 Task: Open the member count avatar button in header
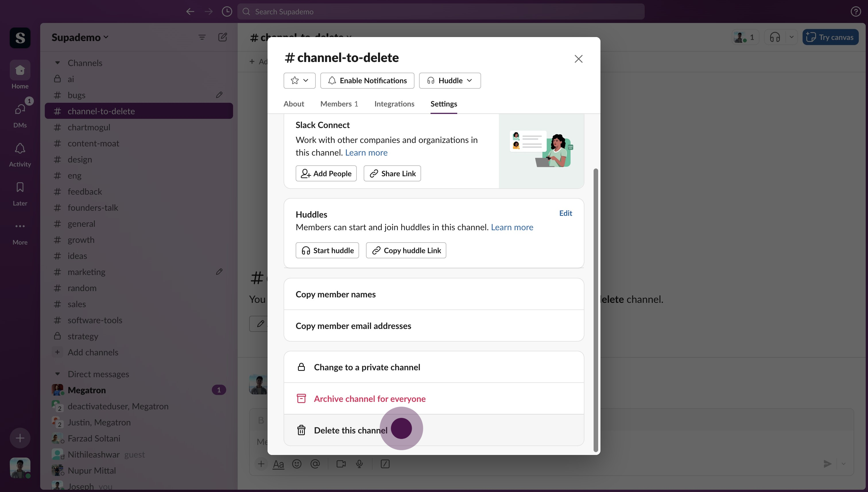click(x=745, y=37)
